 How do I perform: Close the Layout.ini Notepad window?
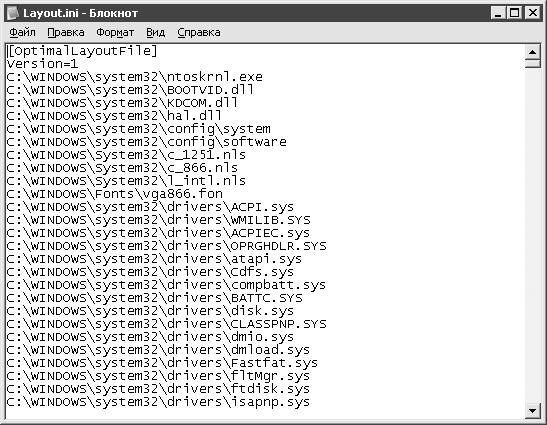(533, 13)
